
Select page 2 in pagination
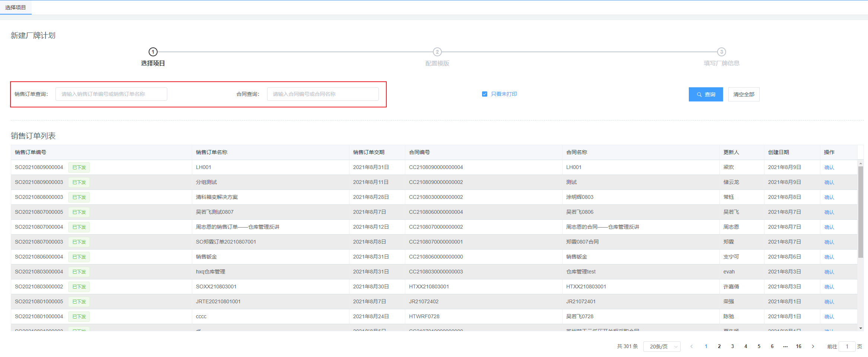(719, 347)
